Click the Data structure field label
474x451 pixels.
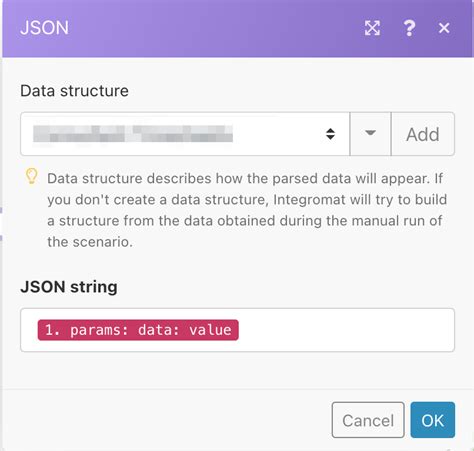point(74,91)
